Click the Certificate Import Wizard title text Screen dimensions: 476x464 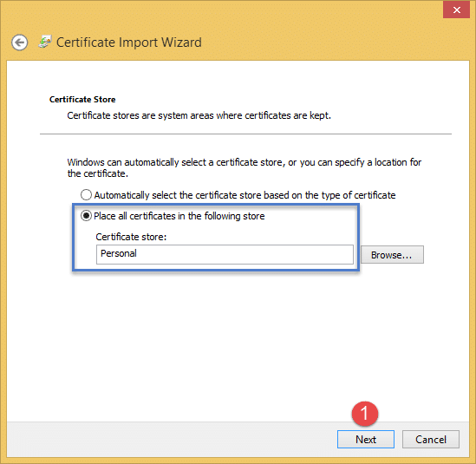pyautogui.click(x=128, y=42)
